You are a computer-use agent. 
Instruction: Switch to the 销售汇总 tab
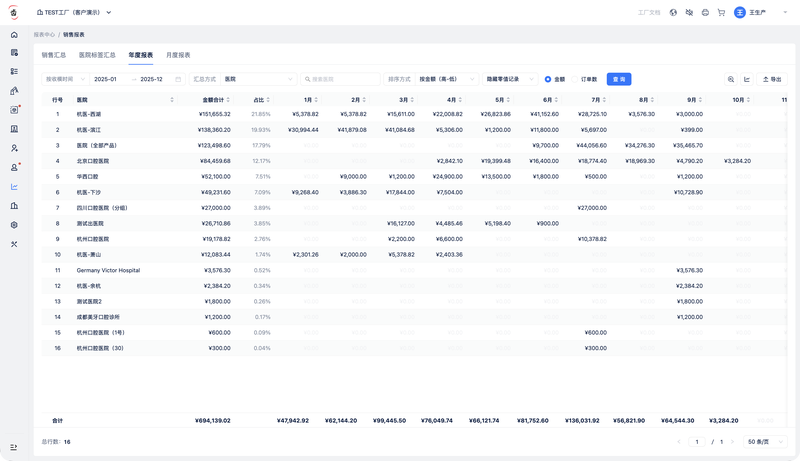click(x=54, y=55)
